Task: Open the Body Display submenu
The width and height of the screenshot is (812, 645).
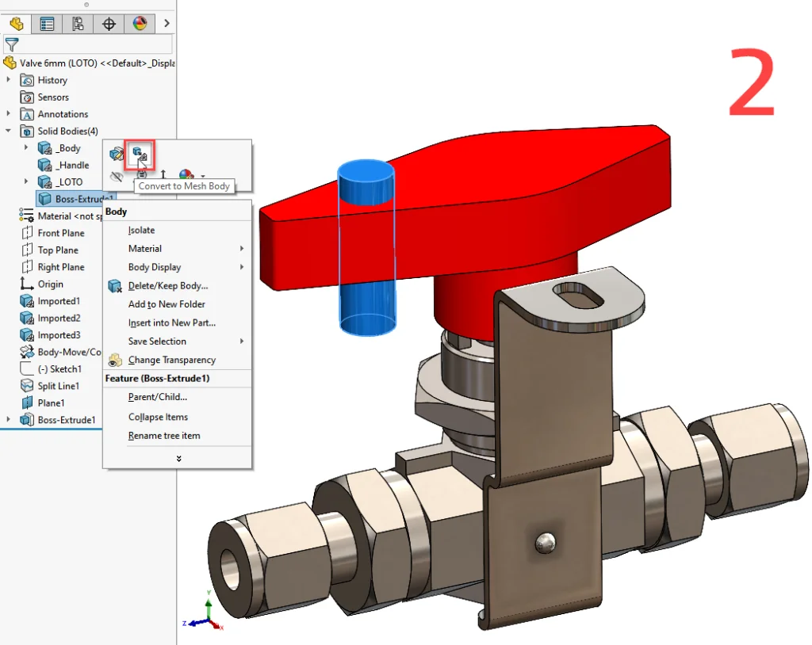Action: pyautogui.click(x=155, y=267)
